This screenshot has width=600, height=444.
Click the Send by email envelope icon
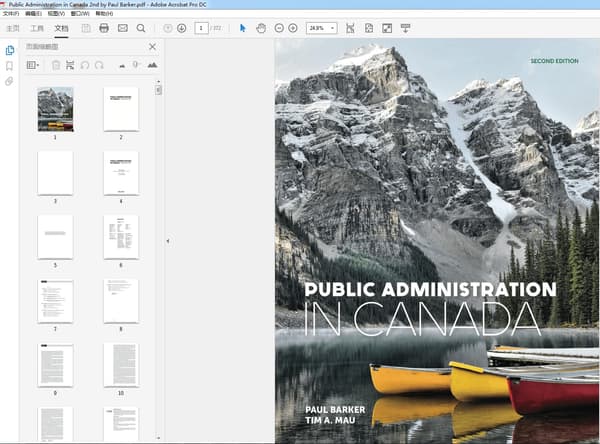pyautogui.click(x=122, y=28)
